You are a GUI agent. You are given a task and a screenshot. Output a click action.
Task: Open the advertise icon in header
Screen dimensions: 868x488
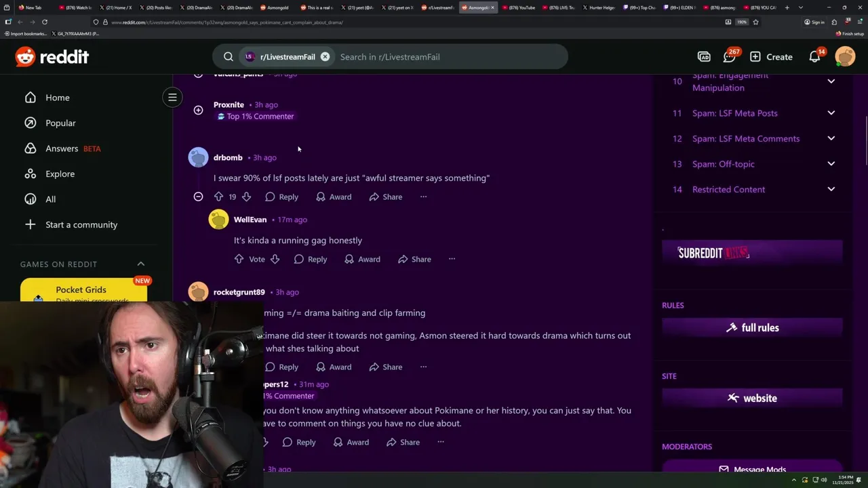click(704, 57)
